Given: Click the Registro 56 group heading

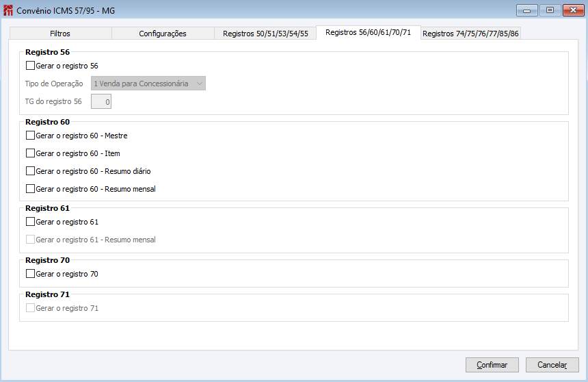Looking at the screenshot, I should 48,52.
